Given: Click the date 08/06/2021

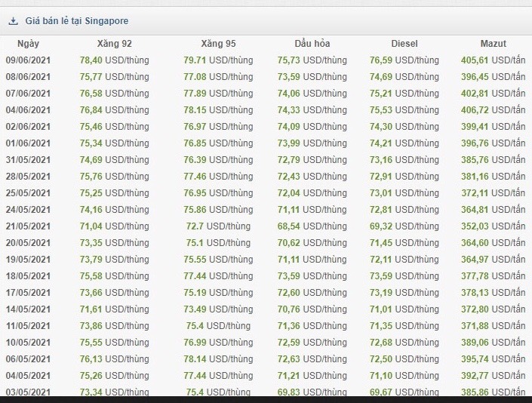Looking at the screenshot, I should (x=28, y=77).
